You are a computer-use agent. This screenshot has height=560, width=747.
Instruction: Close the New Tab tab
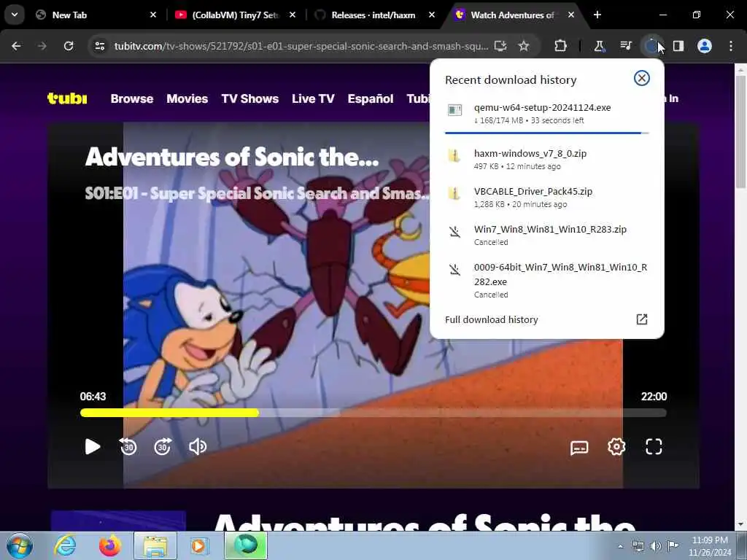point(153,15)
